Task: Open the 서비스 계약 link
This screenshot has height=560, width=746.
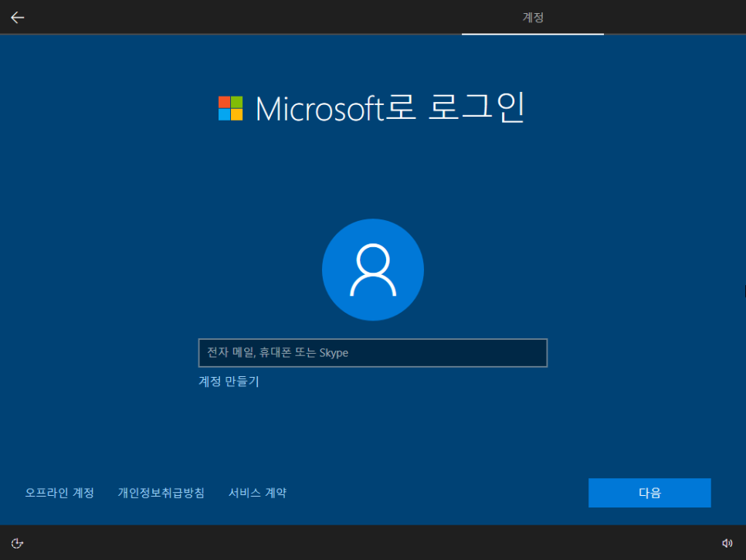Action: point(257,493)
